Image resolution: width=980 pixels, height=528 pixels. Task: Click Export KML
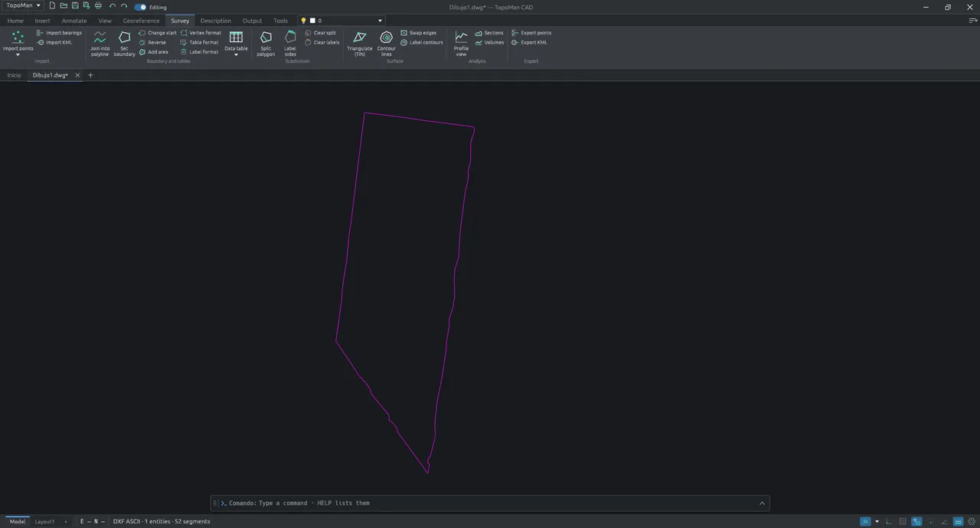pos(529,42)
